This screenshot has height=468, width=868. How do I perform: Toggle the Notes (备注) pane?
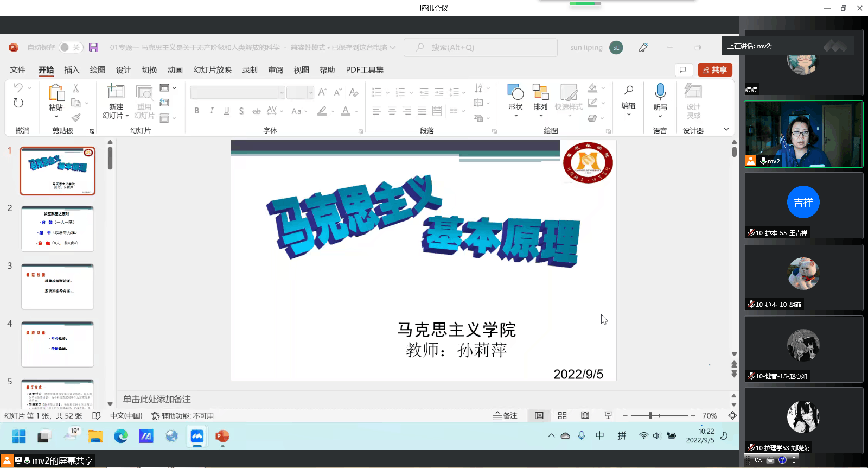505,415
